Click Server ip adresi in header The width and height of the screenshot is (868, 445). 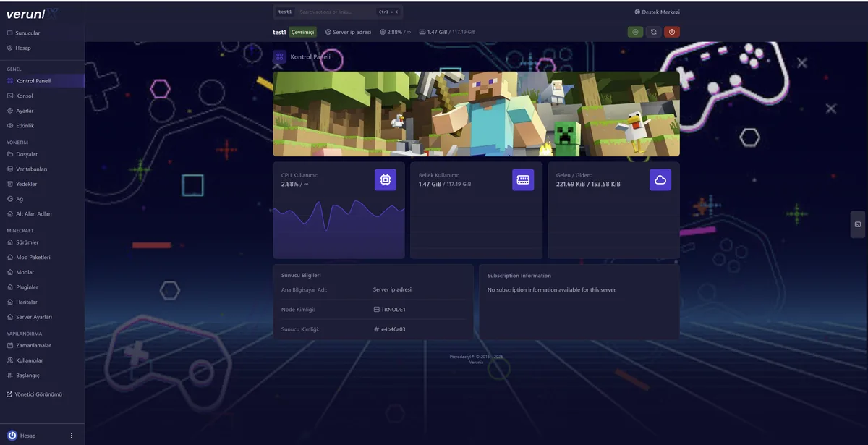pyautogui.click(x=348, y=32)
